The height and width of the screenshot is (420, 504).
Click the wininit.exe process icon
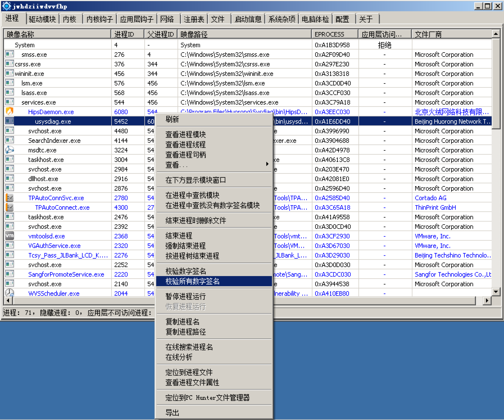coord(9,73)
